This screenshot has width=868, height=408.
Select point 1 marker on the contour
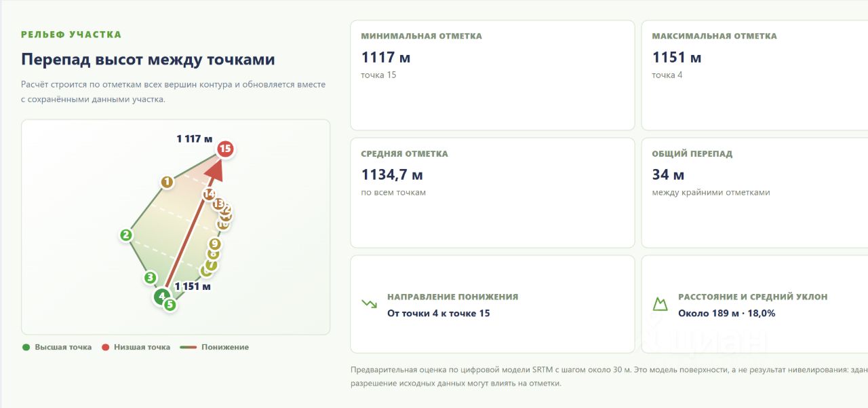point(167,182)
